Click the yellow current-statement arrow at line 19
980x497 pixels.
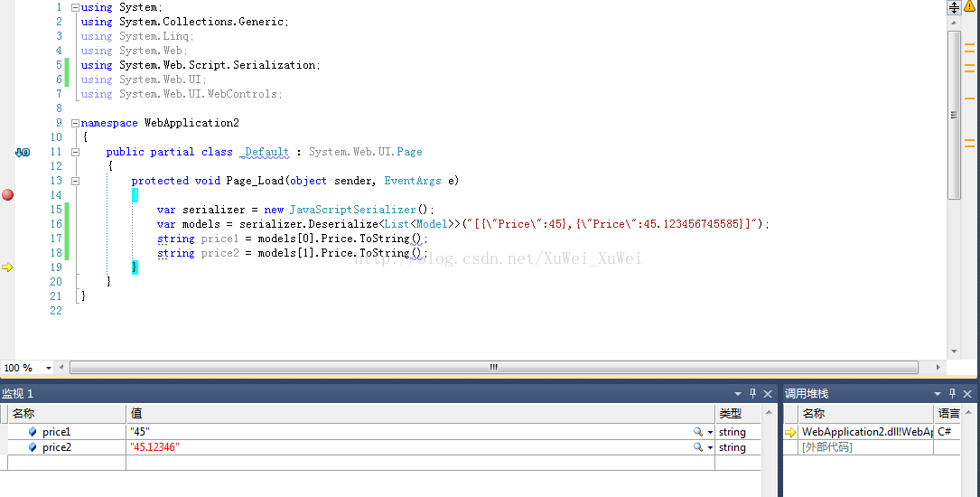tap(7, 267)
